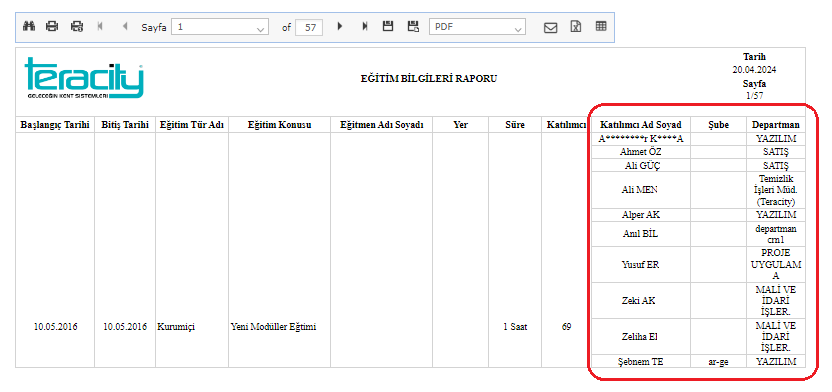The height and width of the screenshot is (392, 832).
Task: Click participant Alper AK
Action: click(640, 215)
